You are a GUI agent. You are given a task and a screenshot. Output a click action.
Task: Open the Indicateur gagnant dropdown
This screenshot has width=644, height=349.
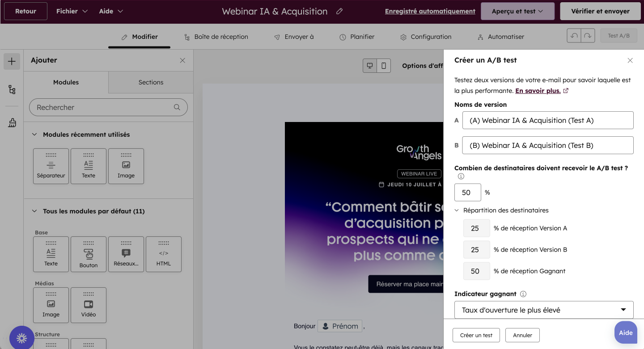[x=543, y=309]
